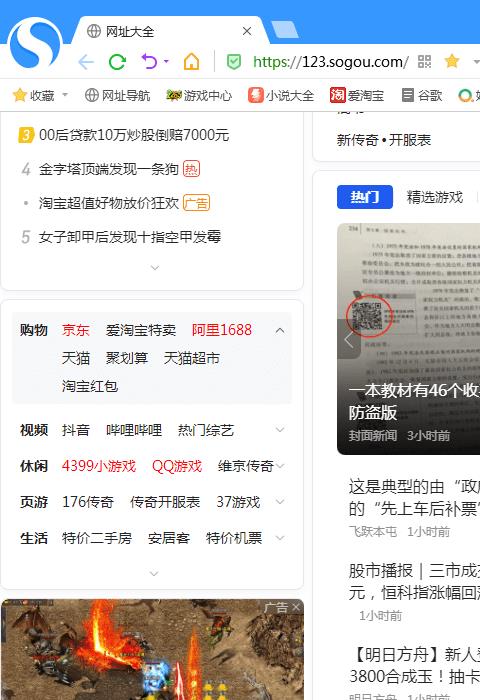Select the 精选游戏 tab

pos(435,197)
